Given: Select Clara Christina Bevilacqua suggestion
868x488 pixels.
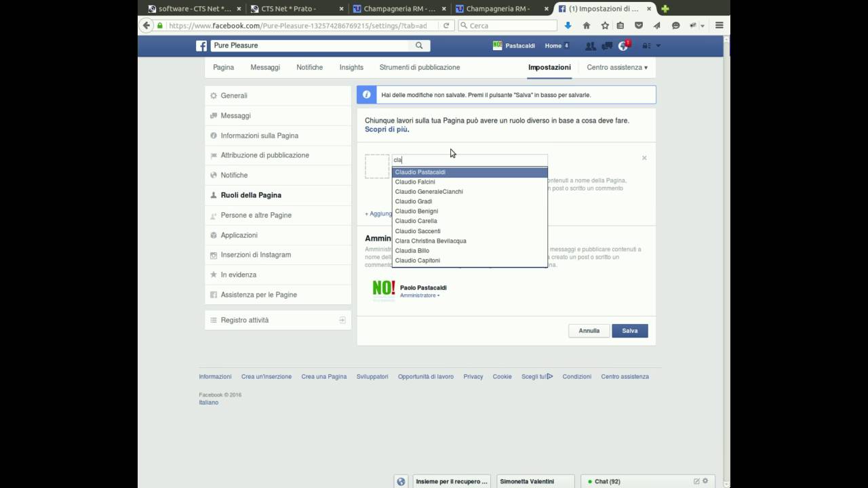Looking at the screenshot, I should click(470, 241).
